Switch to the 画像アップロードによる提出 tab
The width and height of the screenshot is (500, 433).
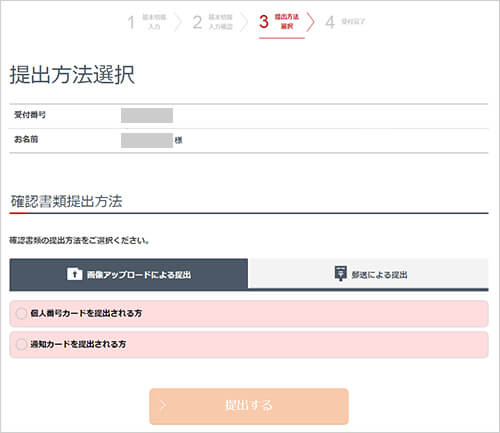coord(129,274)
